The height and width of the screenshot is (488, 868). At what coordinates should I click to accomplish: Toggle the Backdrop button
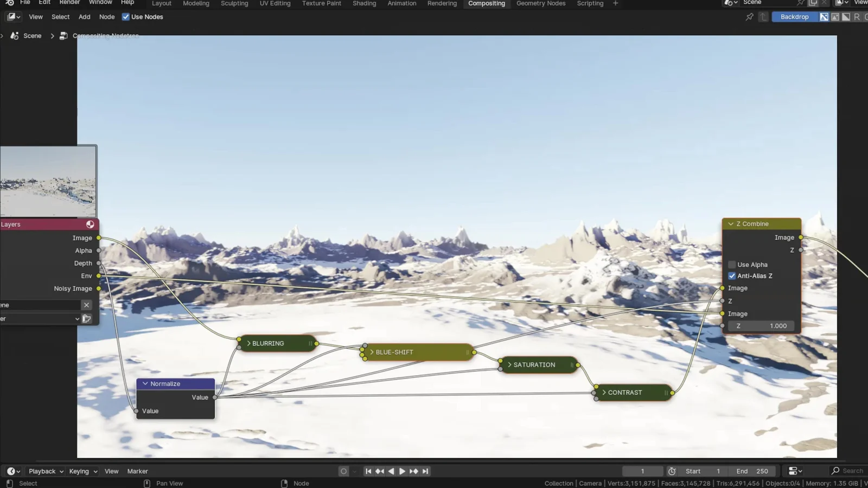[x=794, y=17]
